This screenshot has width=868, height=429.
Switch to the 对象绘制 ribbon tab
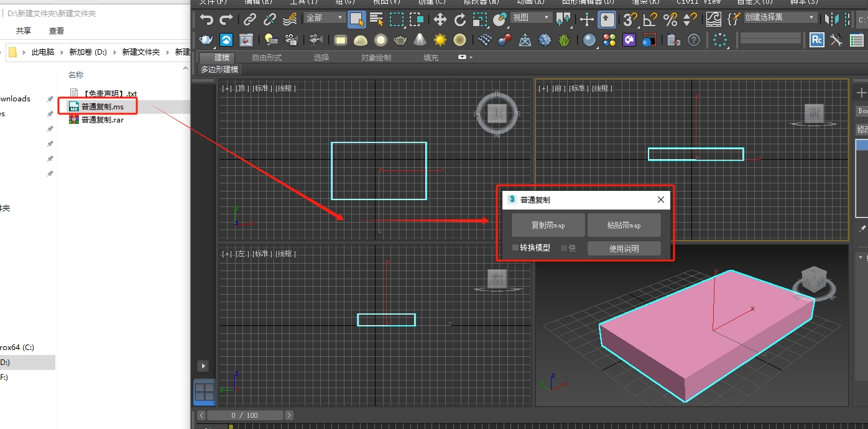[x=376, y=57]
